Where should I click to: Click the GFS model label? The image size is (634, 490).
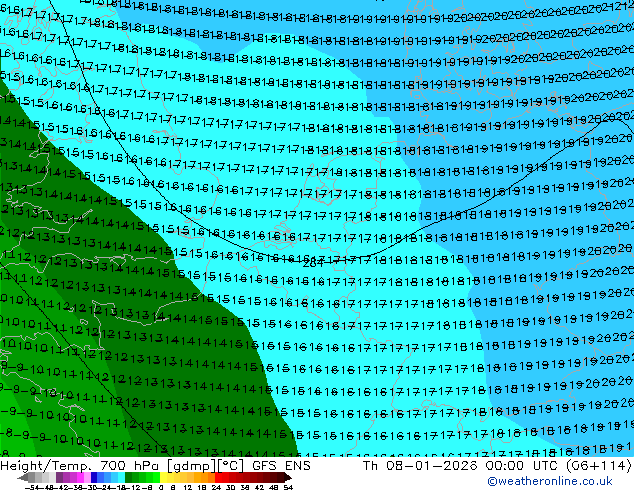[x=265, y=466]
